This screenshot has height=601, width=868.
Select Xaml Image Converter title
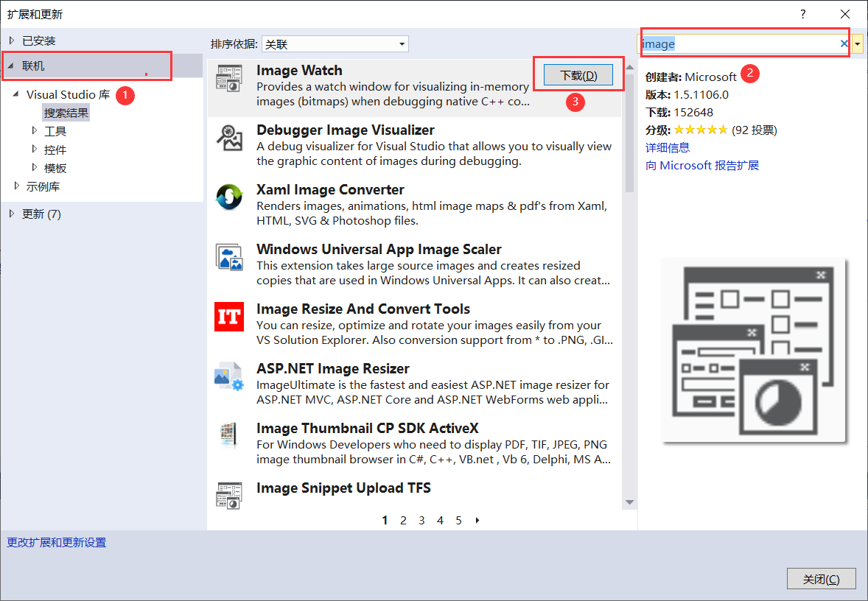[x=330, y=190]
